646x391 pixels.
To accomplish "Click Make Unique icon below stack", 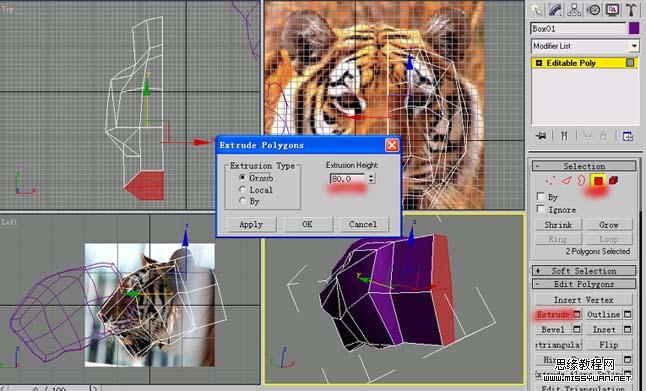I will pos(587,136).
